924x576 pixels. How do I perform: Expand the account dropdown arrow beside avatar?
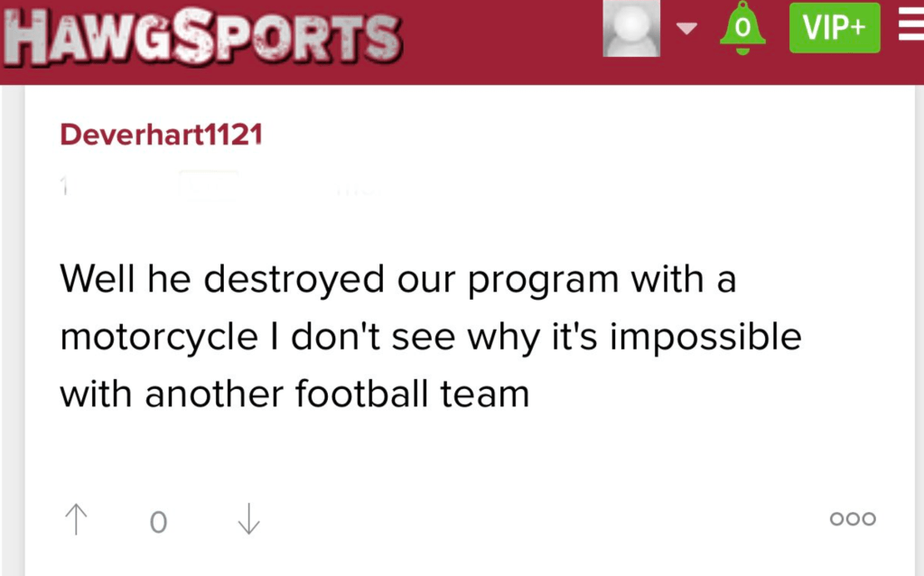click(687, 28)
